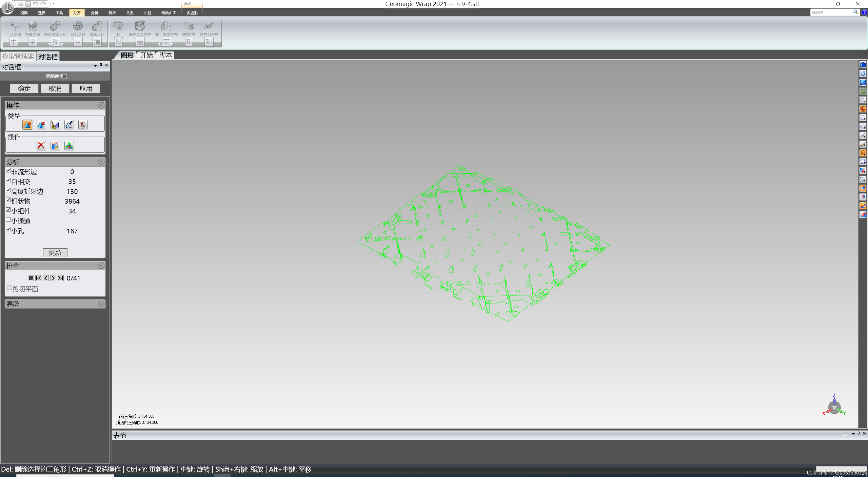
Task: Open the 多边形 ribbon tab
Action: click(192, 13)
